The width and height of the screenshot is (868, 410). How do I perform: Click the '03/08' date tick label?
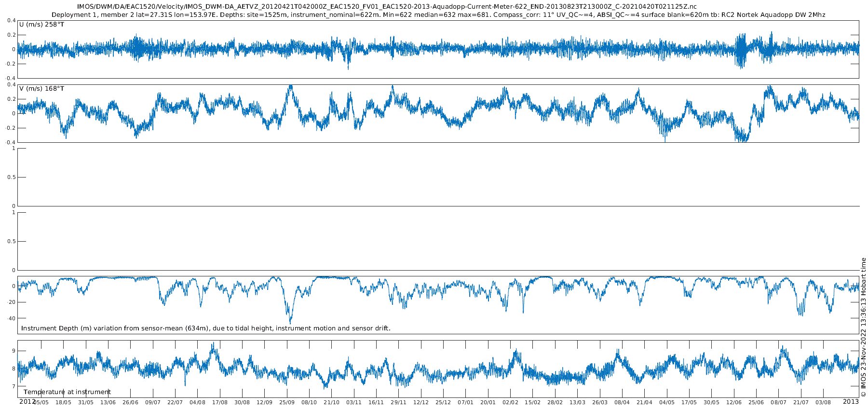(823, 403)
